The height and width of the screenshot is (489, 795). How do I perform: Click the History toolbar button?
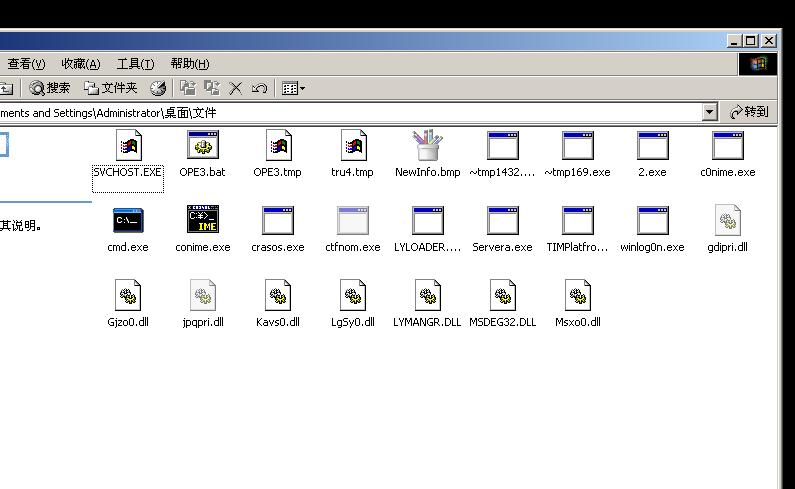pyautogui.click(x=158, y=88)
